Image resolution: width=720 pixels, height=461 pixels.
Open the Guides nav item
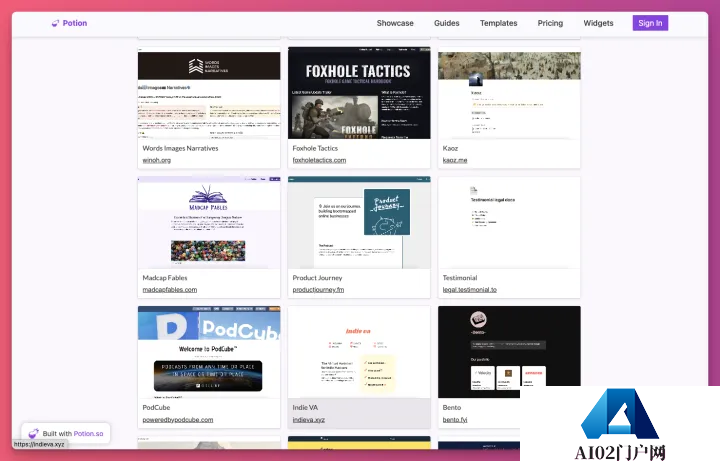(x=446, y=23)
